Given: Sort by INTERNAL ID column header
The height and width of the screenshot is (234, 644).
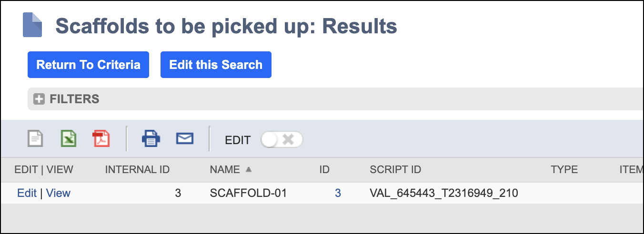Looking at the screenshot, I should coord(137,170).
